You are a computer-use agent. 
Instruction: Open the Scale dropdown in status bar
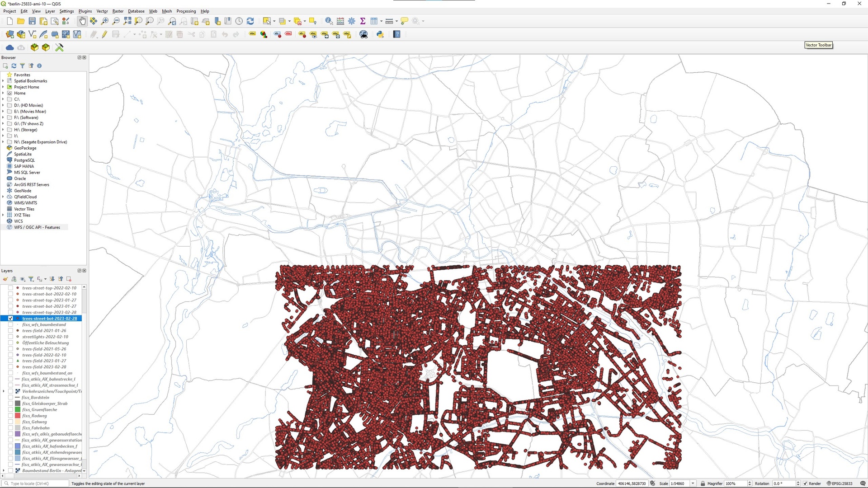point(693,483)
